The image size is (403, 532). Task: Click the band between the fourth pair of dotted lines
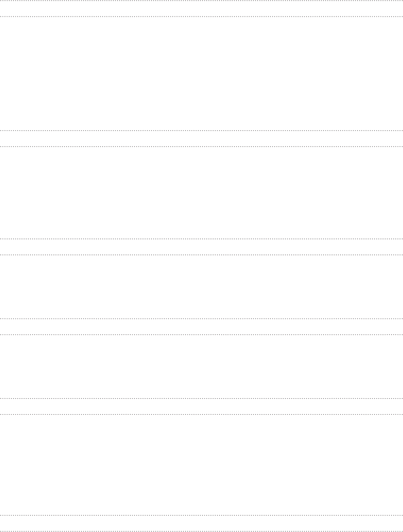point(201,327)
